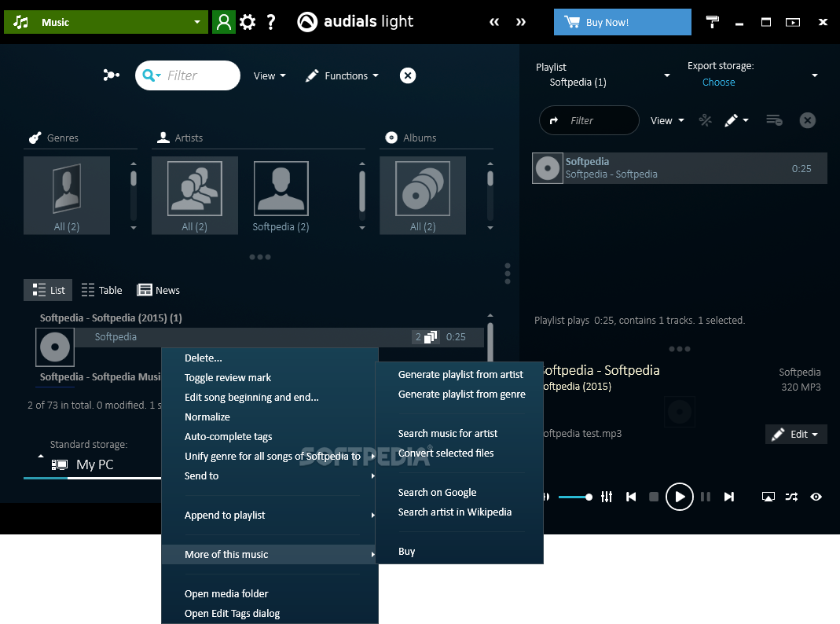This screenshot has height=624, width=840.
Task: Click the percent icon in playlist toolbar
Action: coord(705,120)
